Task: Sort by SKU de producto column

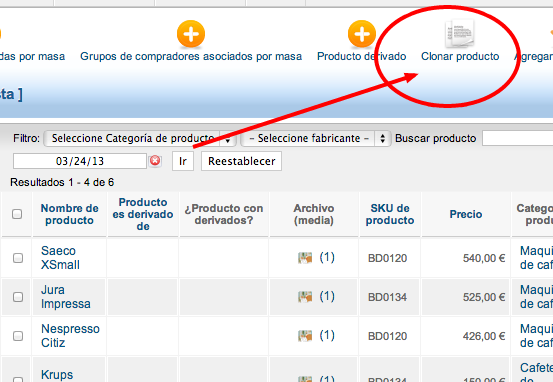Action: coord(390,214)
